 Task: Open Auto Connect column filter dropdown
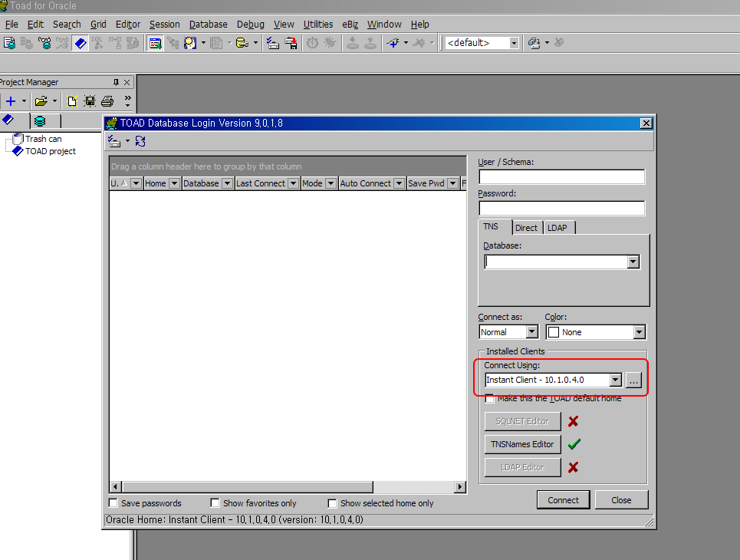click(x=400, y=183)
